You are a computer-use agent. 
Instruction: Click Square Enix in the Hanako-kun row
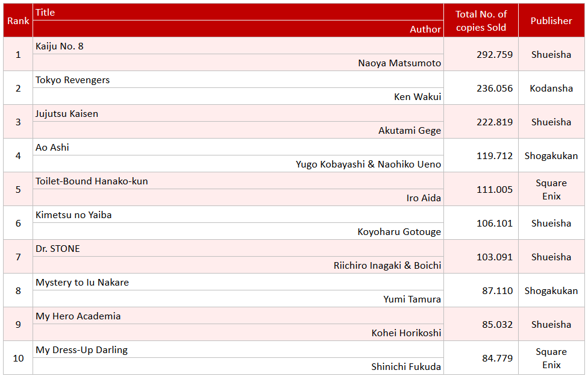pos(551,189)
